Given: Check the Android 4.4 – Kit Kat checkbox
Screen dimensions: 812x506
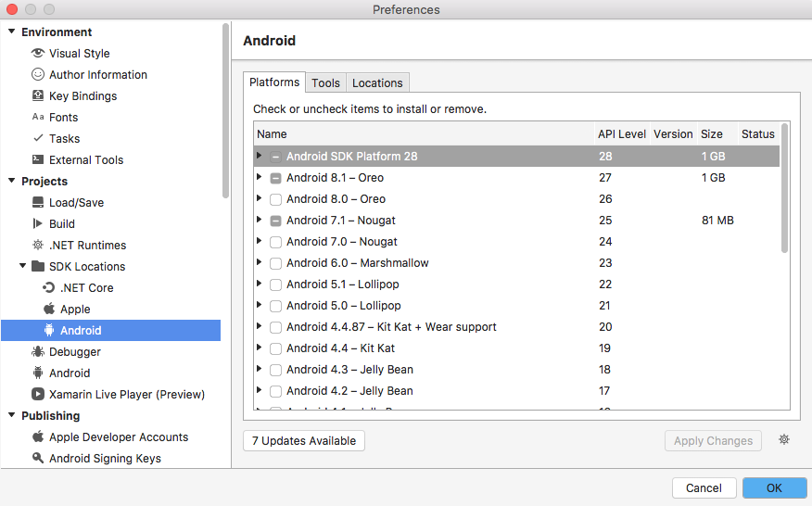Looking at the screenshot, I should pos(275,348).
